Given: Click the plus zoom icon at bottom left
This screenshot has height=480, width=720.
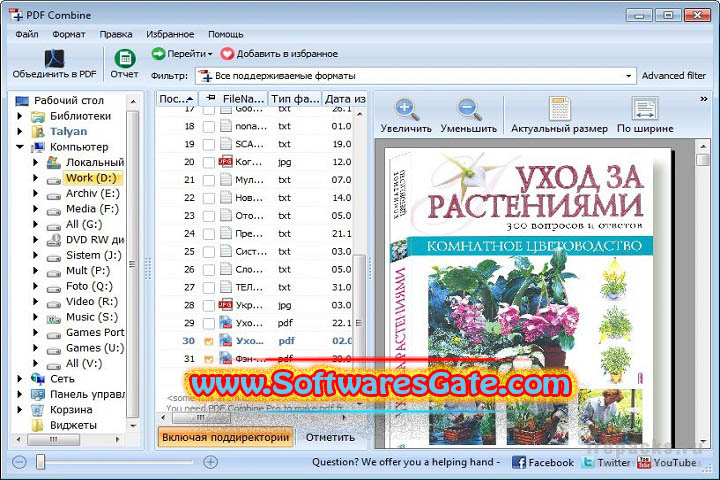Looking at the screenshot, I should [x=210, y=462].
